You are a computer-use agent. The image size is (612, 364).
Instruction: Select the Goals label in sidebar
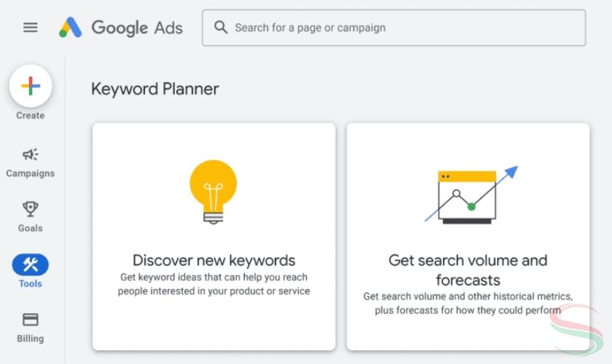coord(31,229)
